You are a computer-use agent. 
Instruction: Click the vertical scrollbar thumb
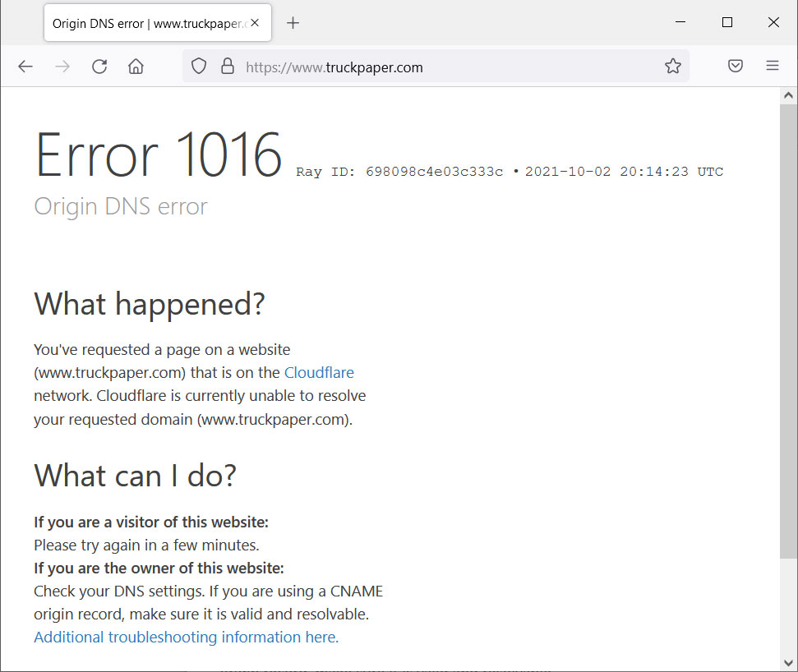click(788, 330)
